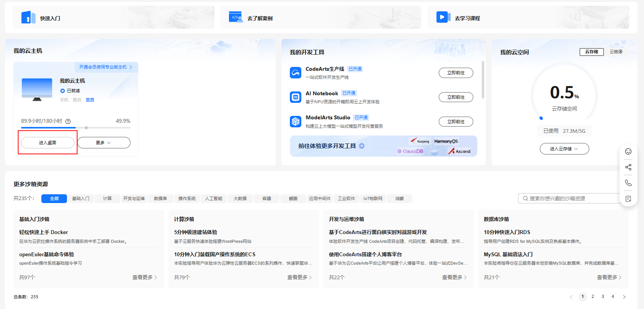The height and width of the screenshot is (309, 644).
Task: Click the 进入桌面 button
Action: pos(47,143)
